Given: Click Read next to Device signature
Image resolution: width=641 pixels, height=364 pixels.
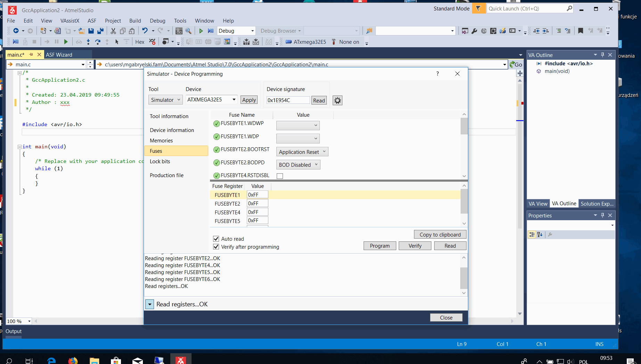Looking at the screenshot, I should click(x=319, y=101).
